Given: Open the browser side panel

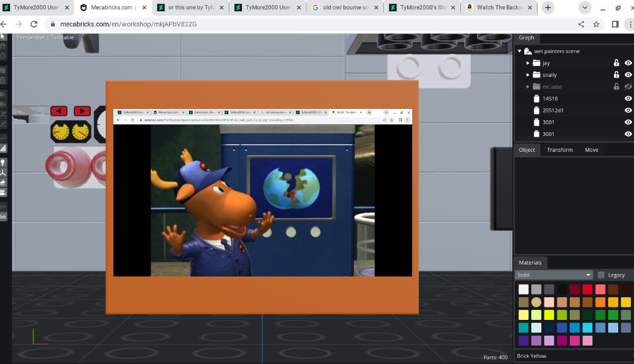Looking at the screenshot, I should click(x=615, y=24).
